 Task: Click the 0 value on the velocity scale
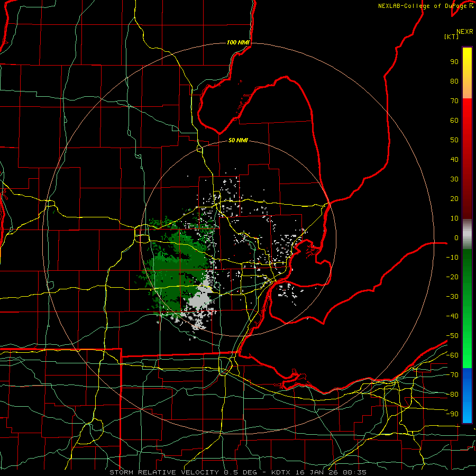click(x=456, y=237)
